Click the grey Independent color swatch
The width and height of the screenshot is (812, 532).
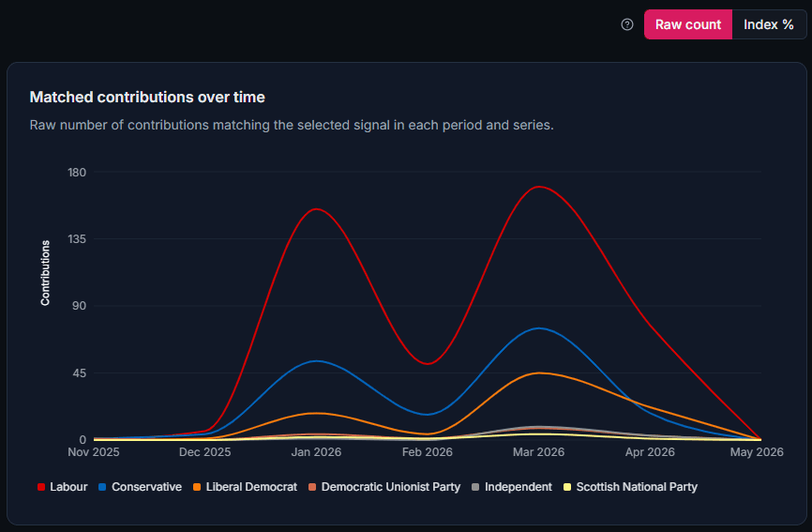475,487
